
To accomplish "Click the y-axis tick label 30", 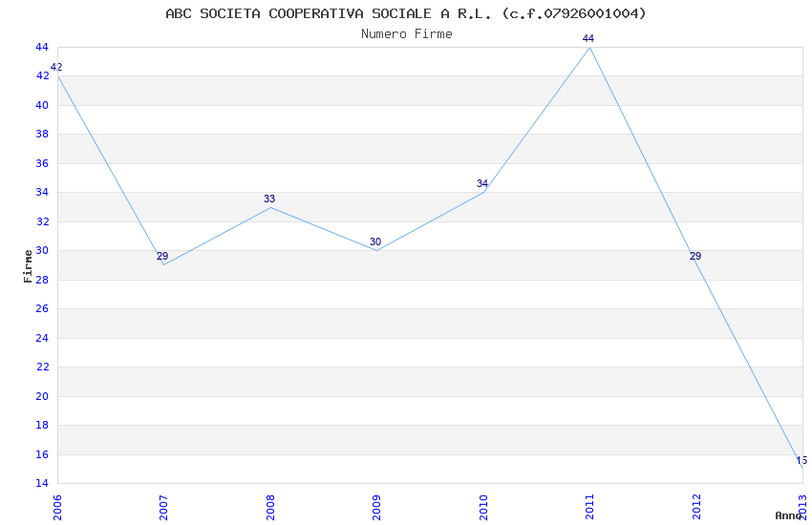I will click(x=42, y=250).
